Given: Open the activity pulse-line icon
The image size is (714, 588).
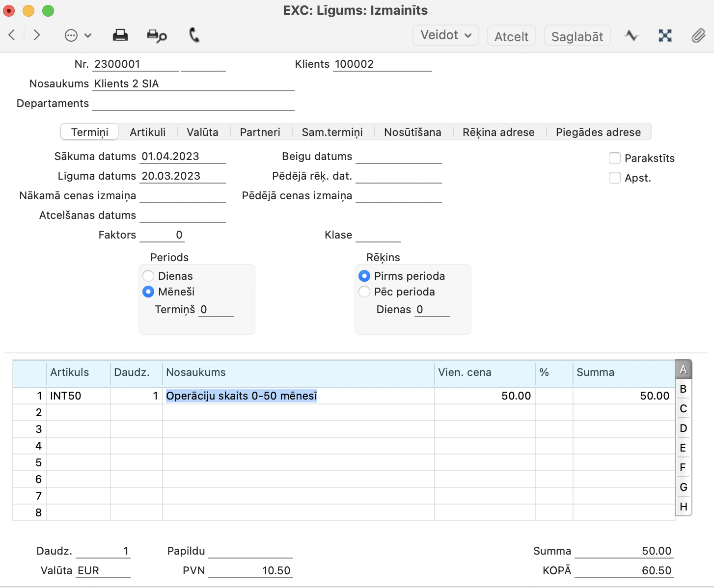Looking at the screenshot, I should tap(632, 36).
